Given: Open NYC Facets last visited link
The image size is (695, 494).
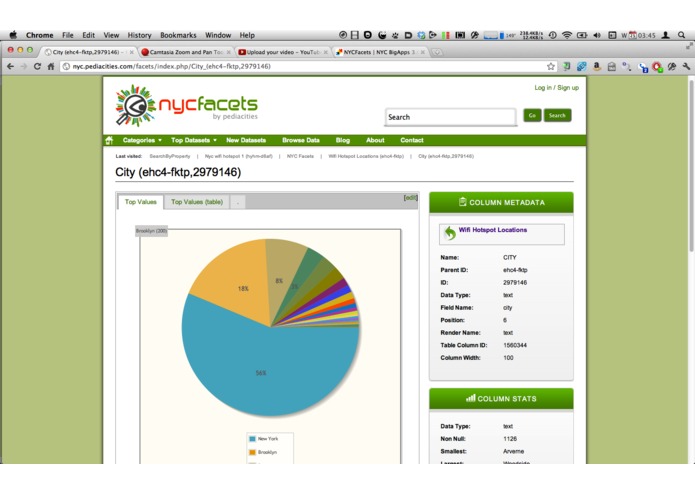Looking at the screenshot, I should tap(300, 156).
